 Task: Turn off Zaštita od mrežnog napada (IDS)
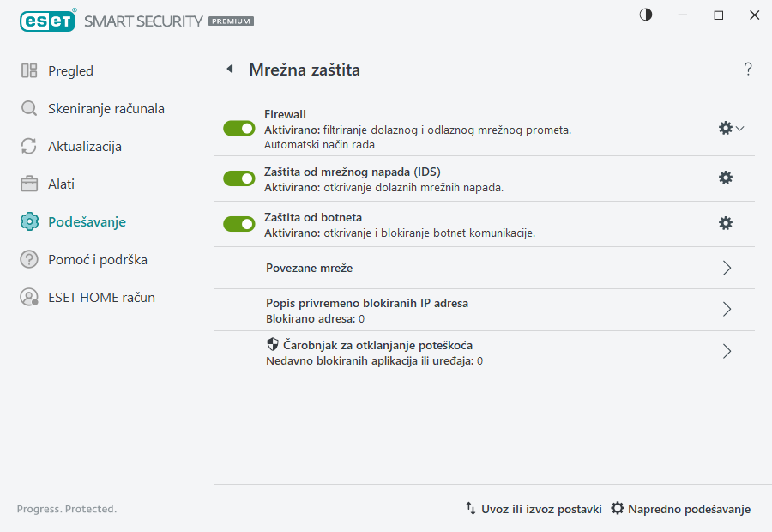pos(239,178)
